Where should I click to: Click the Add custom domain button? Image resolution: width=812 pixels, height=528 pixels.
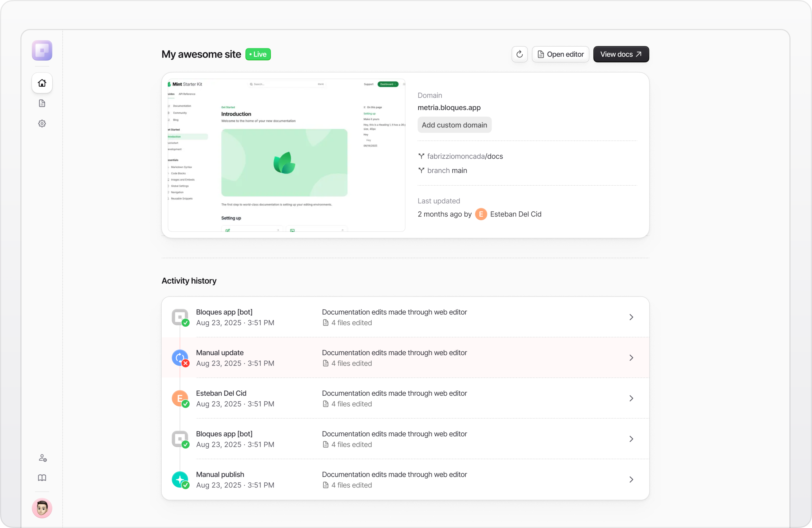454,125
